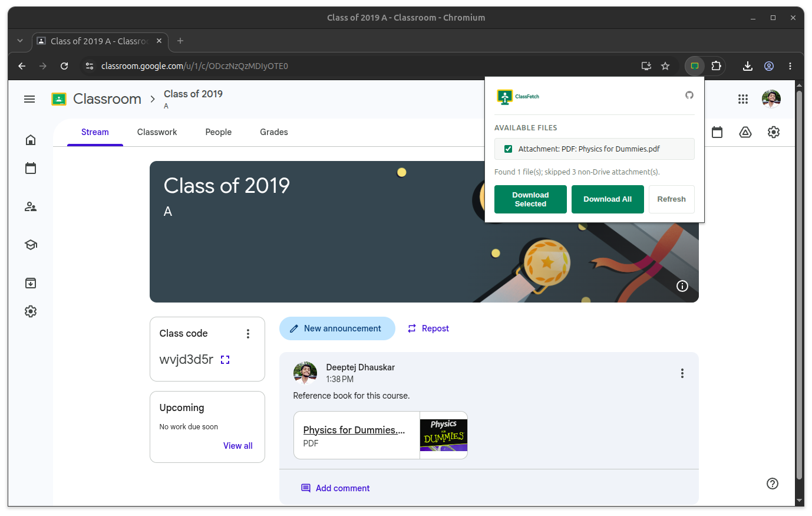Open Archived classes sidebar icon
This screenshot has width=812, height=516.
pos(31,283)
